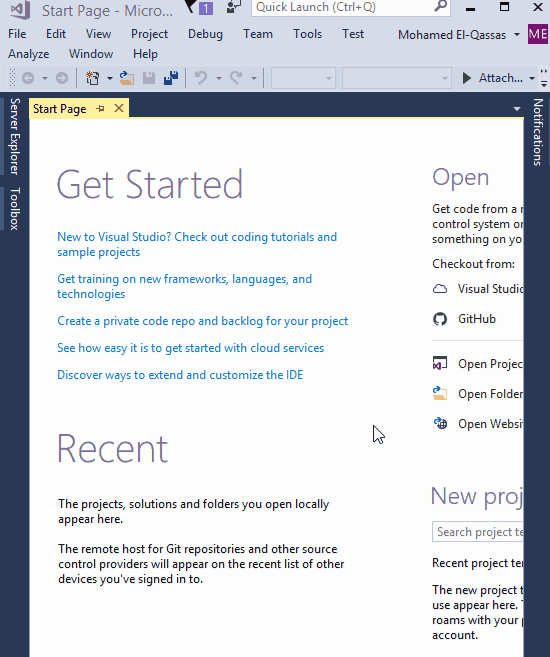Click the Quick Launch search magnifier
This screenshot has width=550, height=657.
(x=440, y=7)
